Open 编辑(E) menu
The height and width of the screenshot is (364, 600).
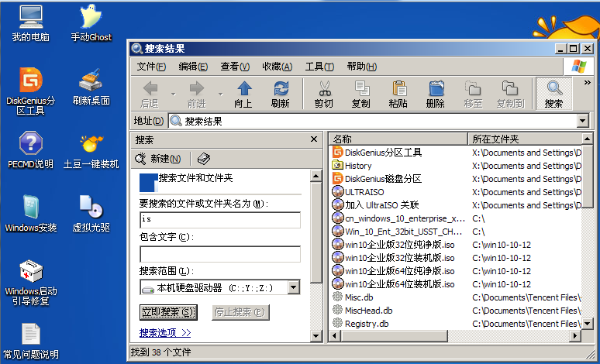(x=193, y=67)
